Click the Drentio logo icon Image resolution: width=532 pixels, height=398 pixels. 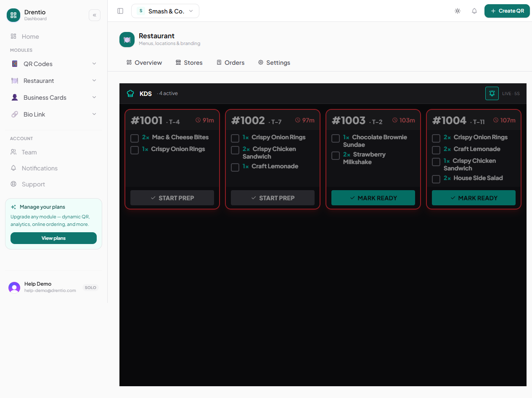[13, 15]
